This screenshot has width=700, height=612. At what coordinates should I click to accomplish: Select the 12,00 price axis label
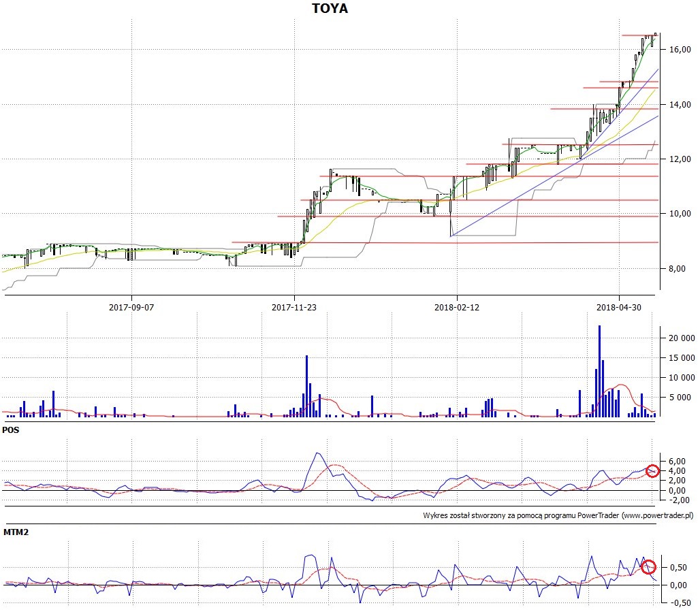pos(680,159)
